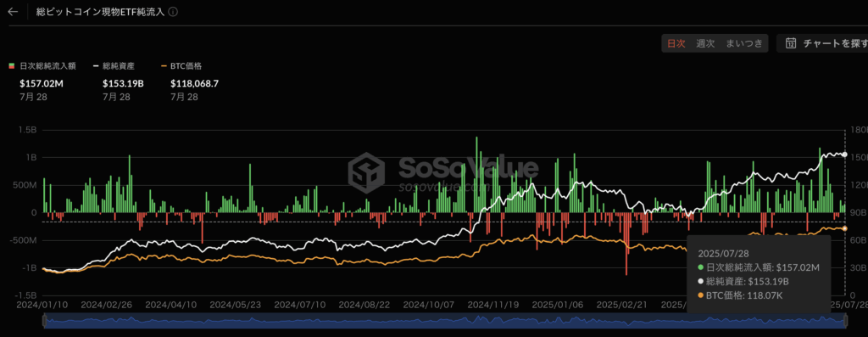Toggle the 日次総純流入額 legend series

tap(42, 66)
